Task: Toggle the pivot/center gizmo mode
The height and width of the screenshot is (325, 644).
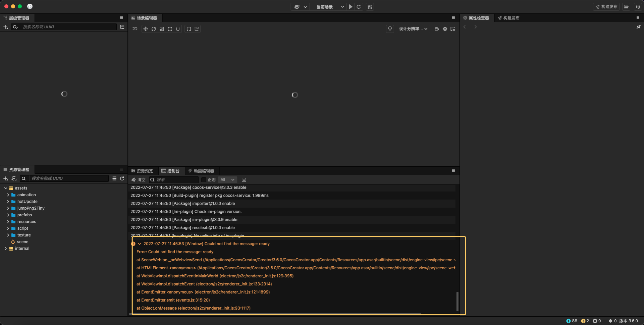Action: [x=189, y=29]
